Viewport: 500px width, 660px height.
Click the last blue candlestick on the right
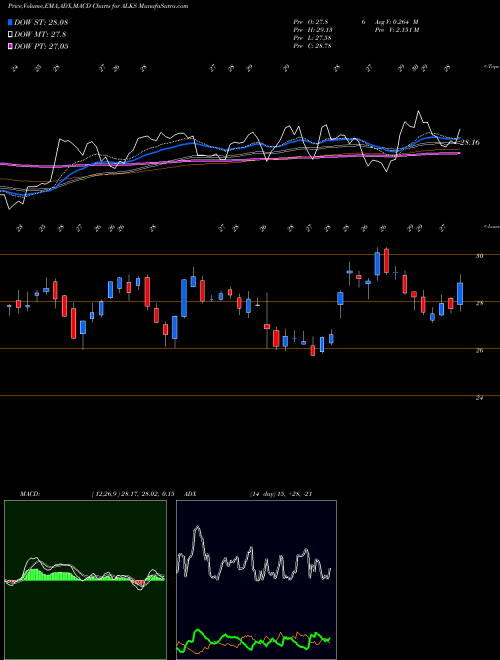tap(460, 294)
